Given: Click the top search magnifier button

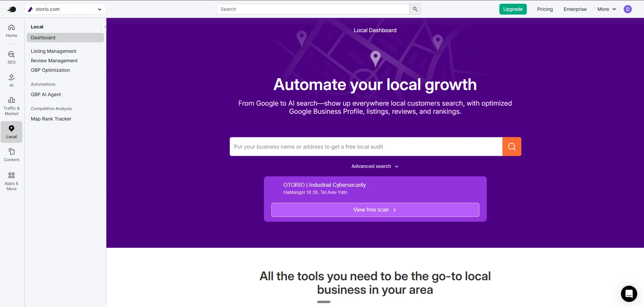Looking at the screenshot, I should (415, 9).
